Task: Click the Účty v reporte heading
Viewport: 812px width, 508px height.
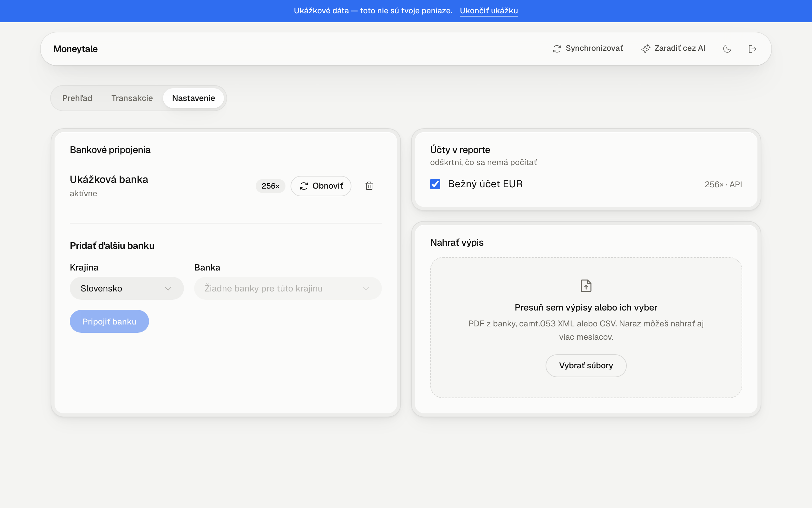Action: pos(460,150)
